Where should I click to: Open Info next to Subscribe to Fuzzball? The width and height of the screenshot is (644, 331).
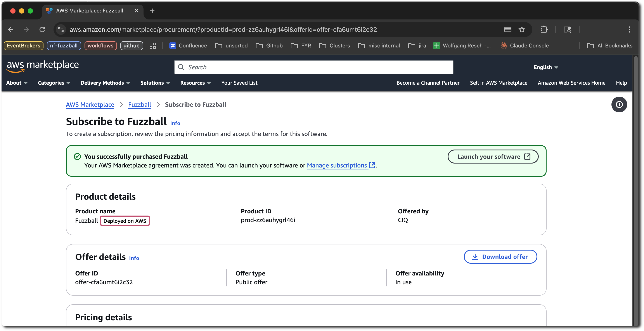point(175,123)
